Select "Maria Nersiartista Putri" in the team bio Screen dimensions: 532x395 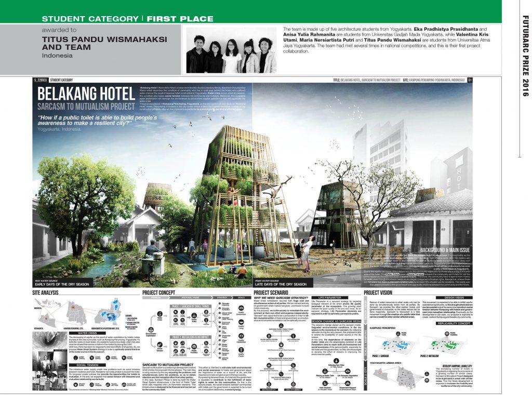[x=326, y=40]
